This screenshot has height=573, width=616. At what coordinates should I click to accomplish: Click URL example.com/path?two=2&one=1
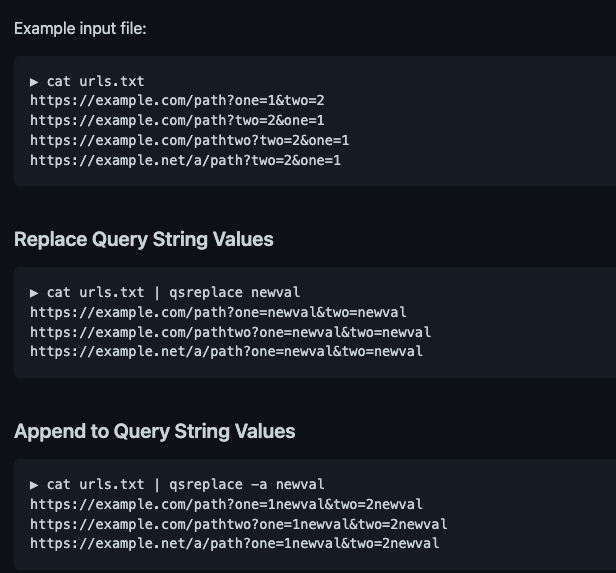point(177,120)
